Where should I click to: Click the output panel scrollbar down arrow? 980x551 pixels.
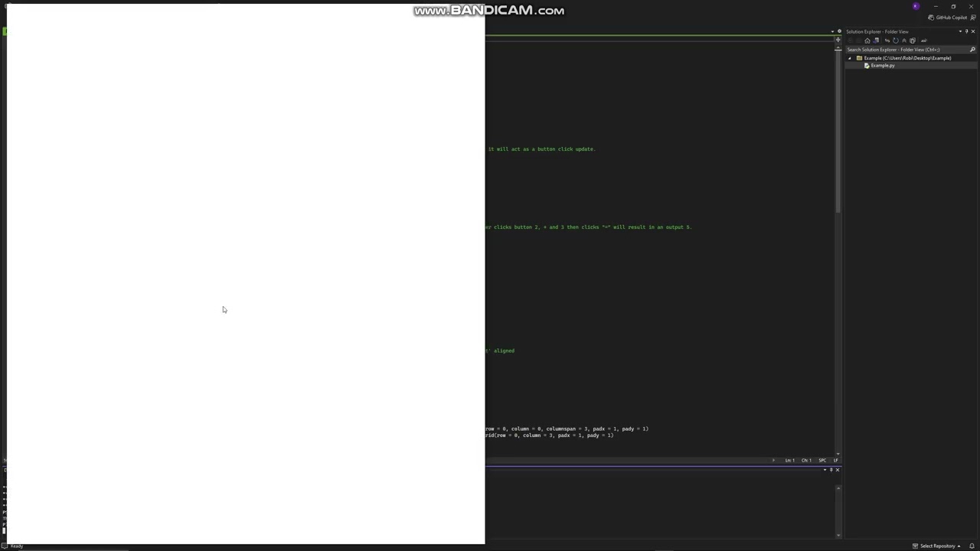(x=838, y=535)
